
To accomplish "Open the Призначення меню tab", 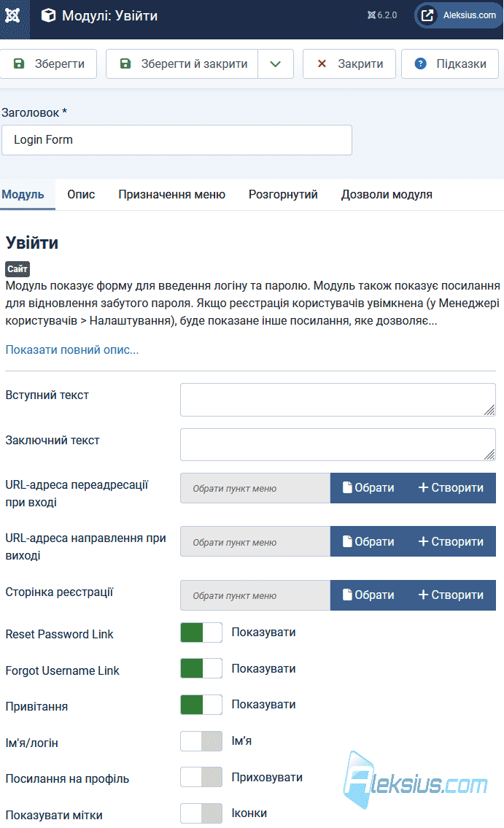I will [171, 194].
